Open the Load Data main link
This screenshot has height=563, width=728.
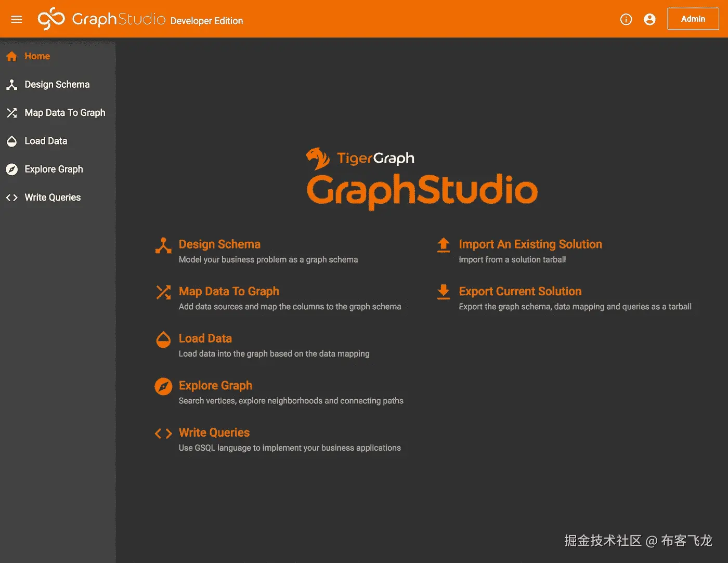pos(205,338)
